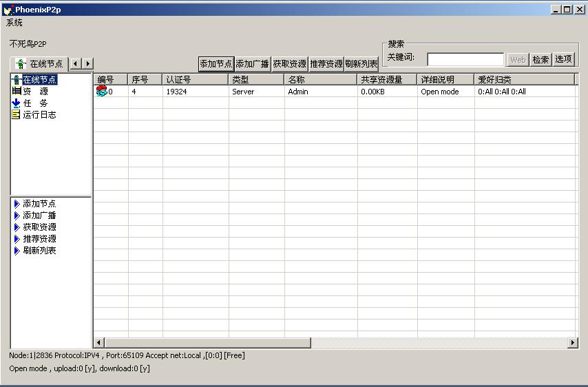588x387 pixels.
Task: Click the PhoenixP2p title bar app icon
Action: [8, 10]
